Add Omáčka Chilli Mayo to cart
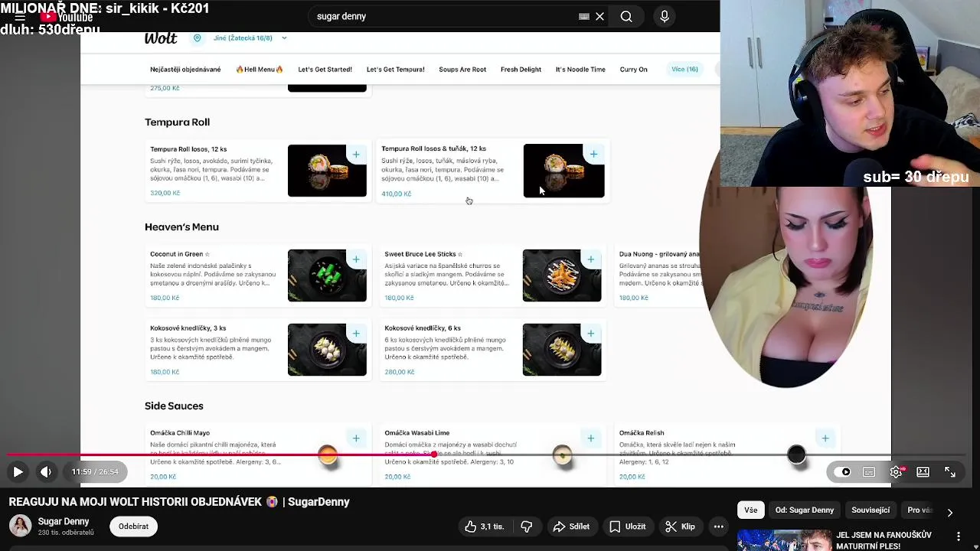Viewport: 980px width, 551px height. coord(356,439)
